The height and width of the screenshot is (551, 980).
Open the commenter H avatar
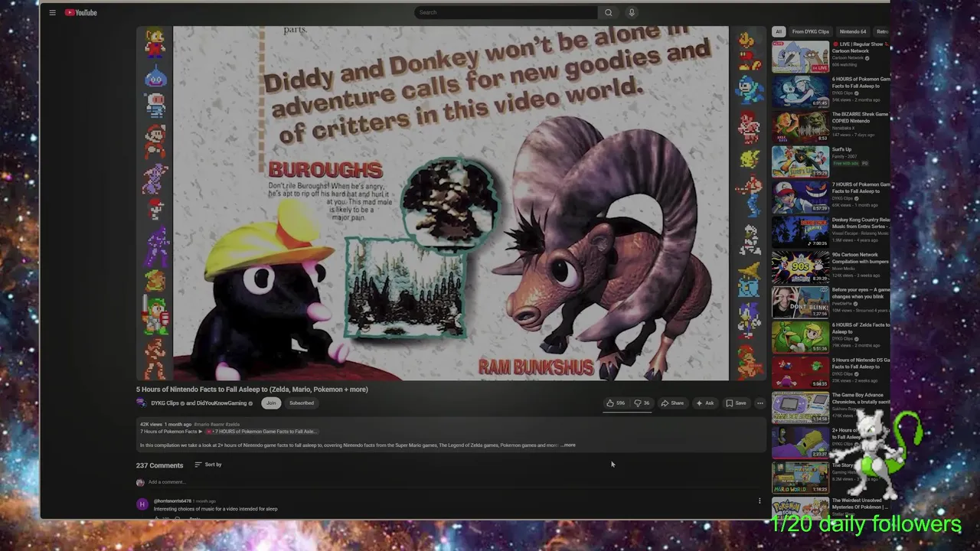click(142, 504)
